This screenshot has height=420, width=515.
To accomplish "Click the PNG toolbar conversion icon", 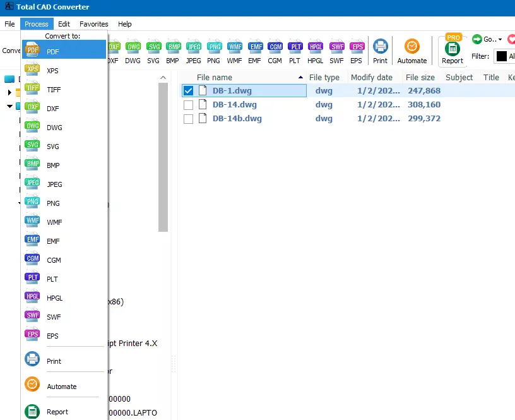I will tap(214, 51).
